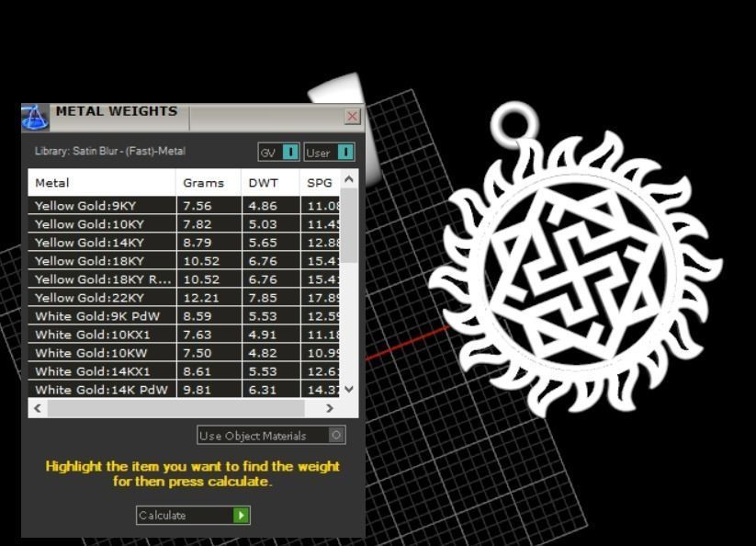Viewport: 756px width, 546px height.
Task: Click the 4.82 DWT value for 10KW
Action: (263, 353)
